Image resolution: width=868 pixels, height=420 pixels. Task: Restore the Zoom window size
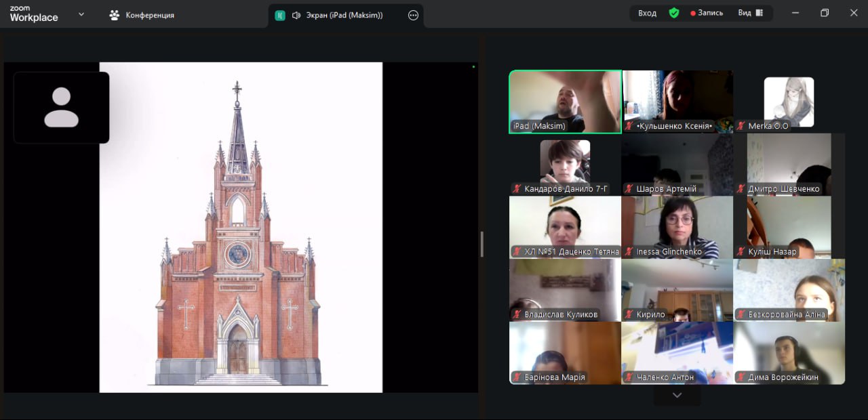click(x=825, y=13)
